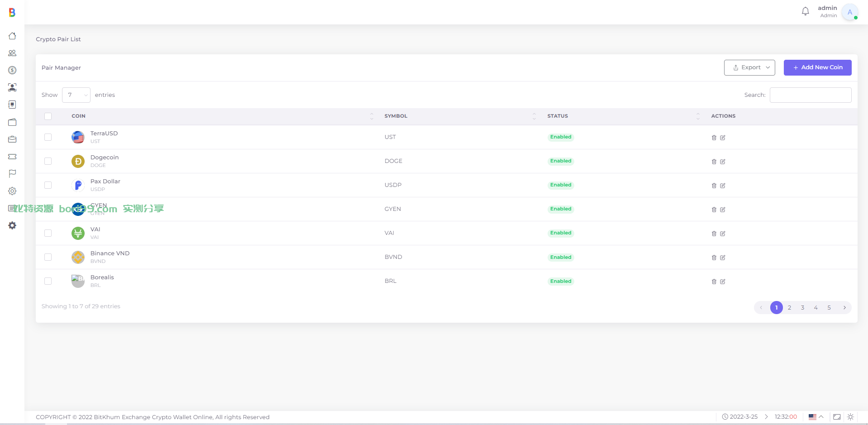This screenshot has height=425, width=868.
Task: Open the notifications bell
Action: 805,11
